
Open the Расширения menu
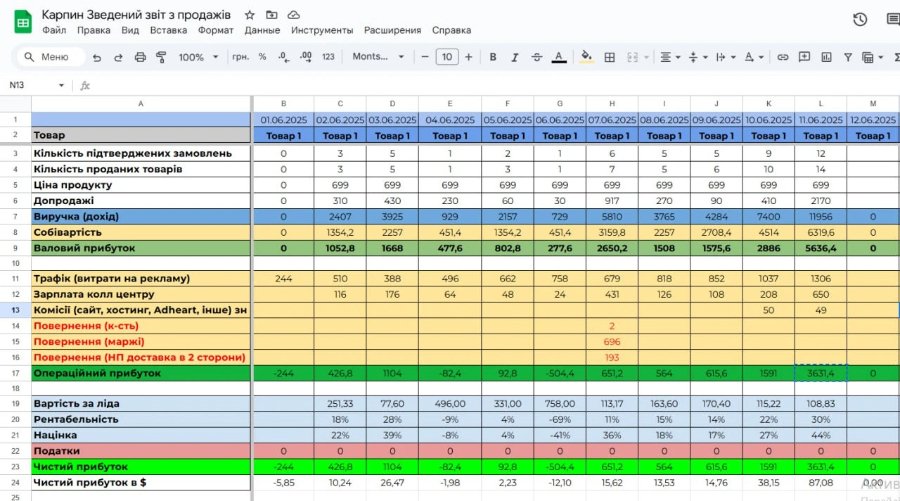(x=392, y=31)
